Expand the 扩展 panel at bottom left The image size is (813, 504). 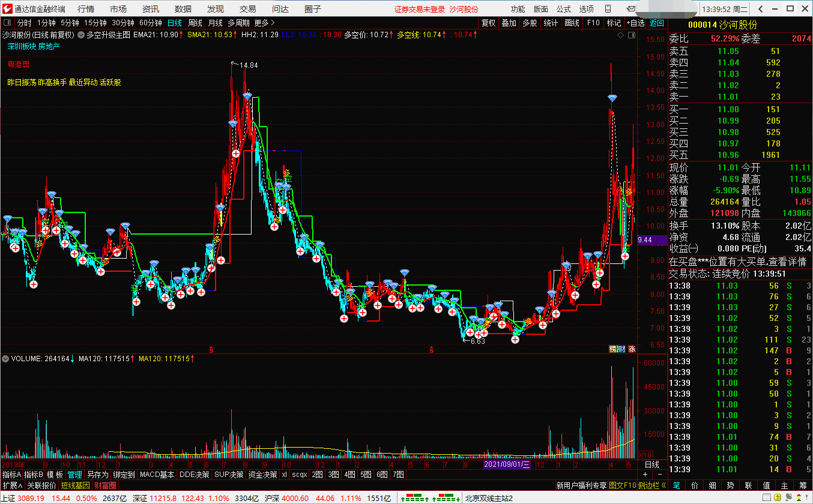coord(12,485)
